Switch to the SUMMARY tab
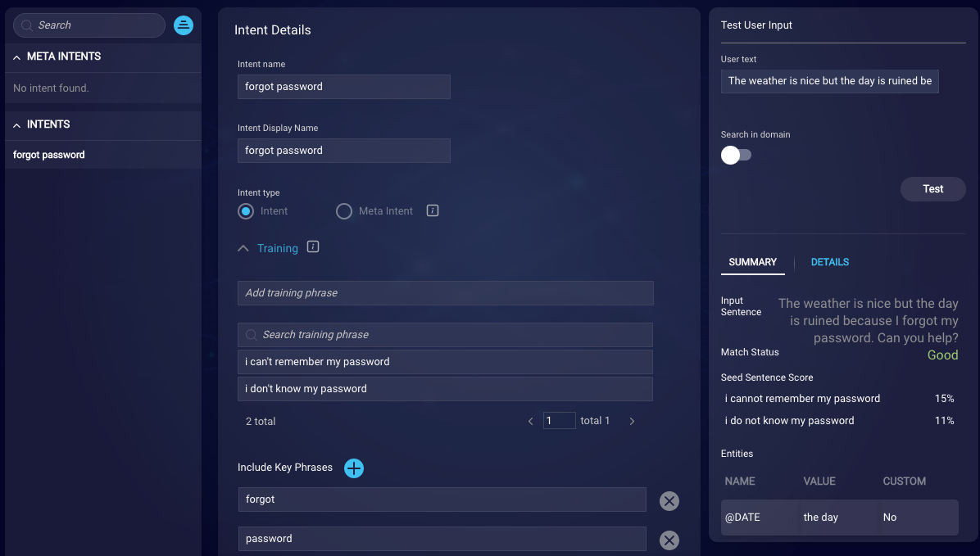The image size is (980, 556). click(752, 262)
